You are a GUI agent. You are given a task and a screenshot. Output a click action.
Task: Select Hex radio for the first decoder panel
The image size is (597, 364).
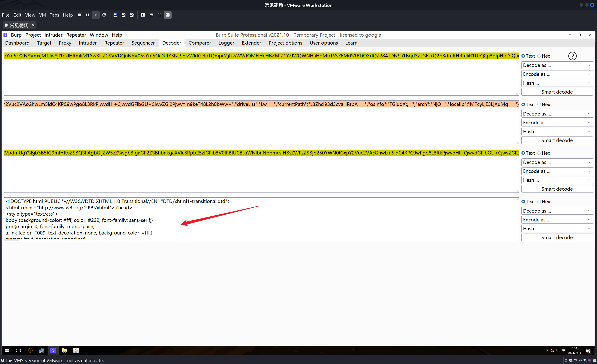click(x=539, y=56)
